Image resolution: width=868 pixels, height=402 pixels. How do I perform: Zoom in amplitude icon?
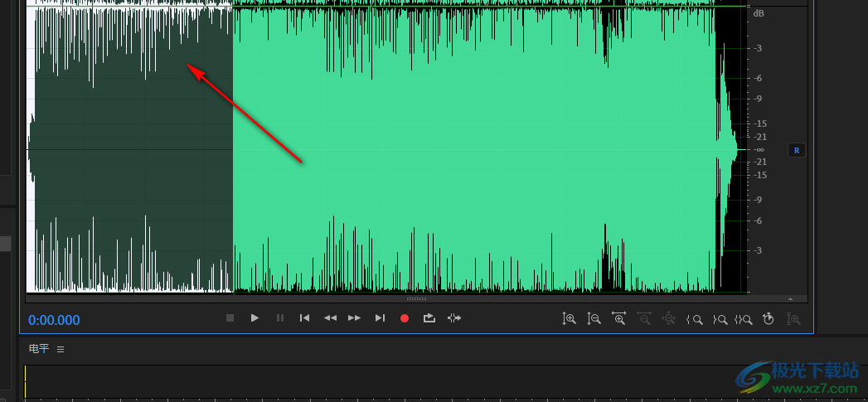[x=569, y=318]
